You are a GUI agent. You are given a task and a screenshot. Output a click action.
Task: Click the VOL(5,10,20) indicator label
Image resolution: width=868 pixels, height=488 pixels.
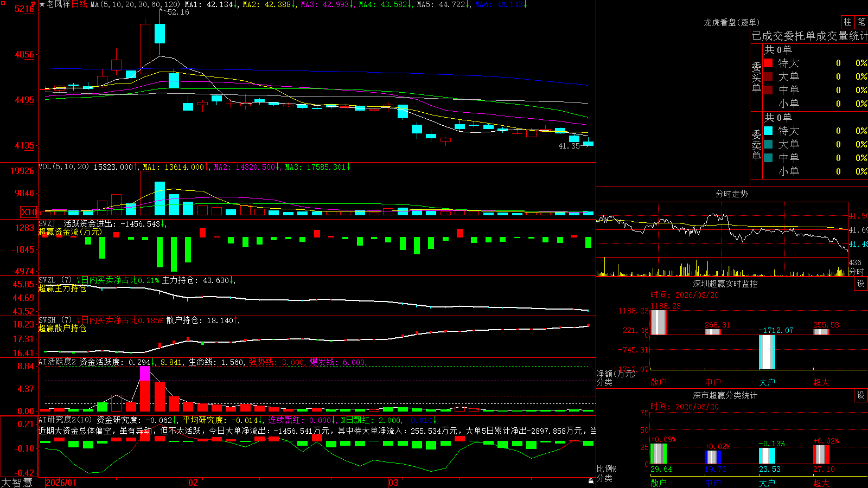tap(63, 167)
